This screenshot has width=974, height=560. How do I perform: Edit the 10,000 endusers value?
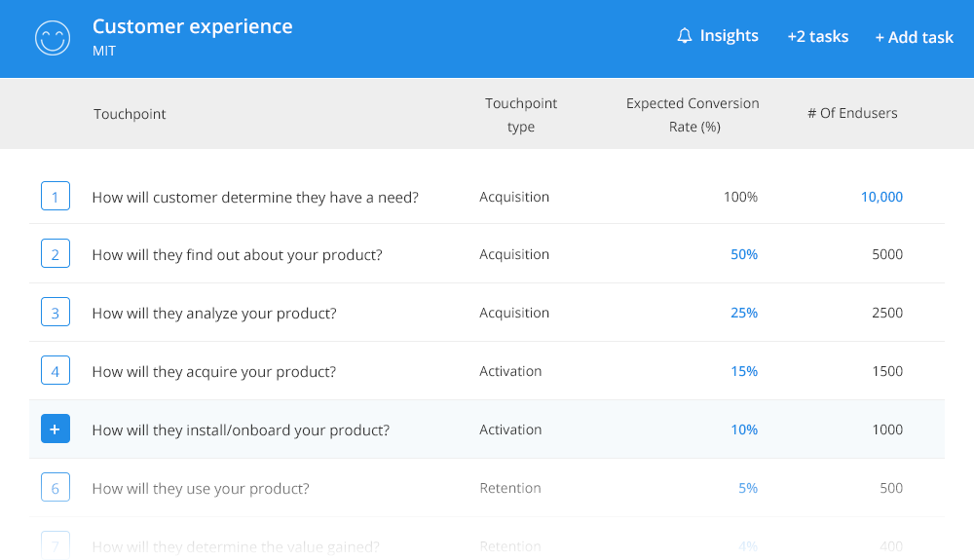point(881,197)
